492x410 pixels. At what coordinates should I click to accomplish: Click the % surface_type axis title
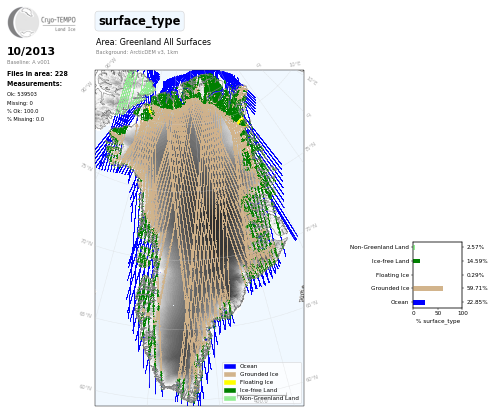438,321
